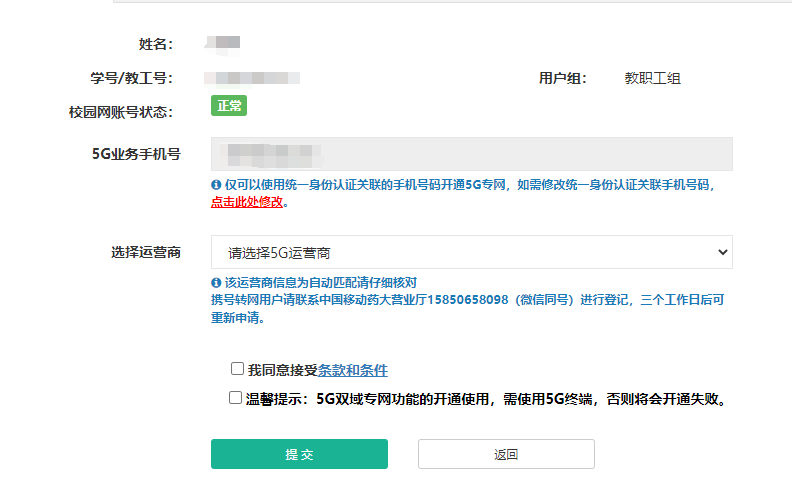This screenshot has width=792, height=498.
Task: Click the arrow on the carrier select box
Action: [x=723, y=253]
